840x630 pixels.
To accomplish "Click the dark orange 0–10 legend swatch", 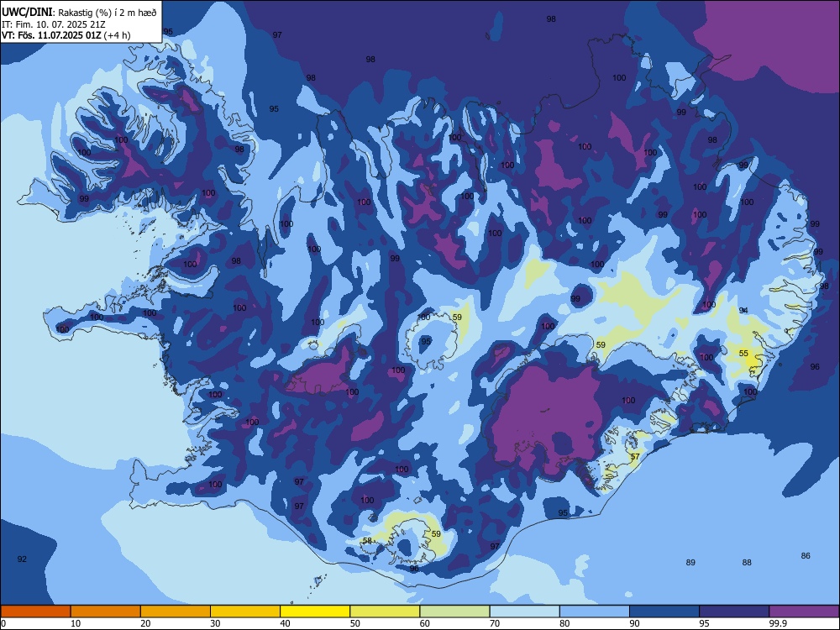I will [x=35, y=612].
